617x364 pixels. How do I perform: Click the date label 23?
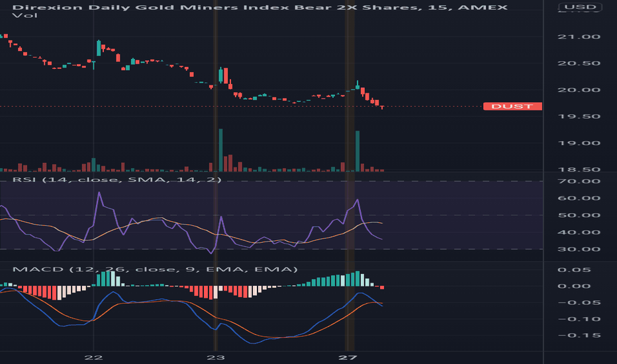coord(216,357)
